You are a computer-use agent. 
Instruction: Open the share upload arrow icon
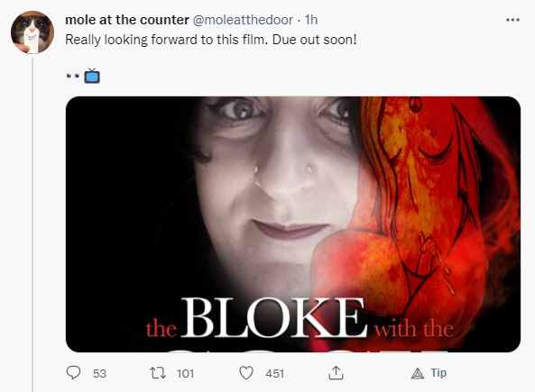click(x=336, y=372)
